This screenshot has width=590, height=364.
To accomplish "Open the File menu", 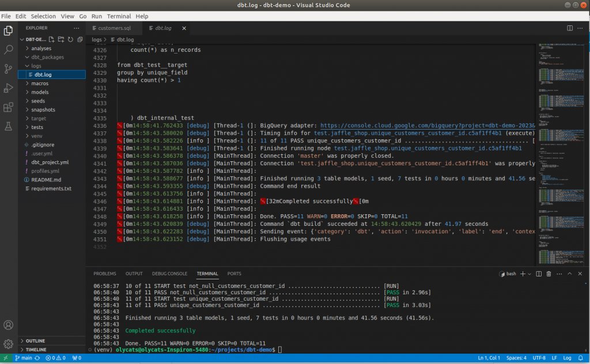I will (6, 16).
